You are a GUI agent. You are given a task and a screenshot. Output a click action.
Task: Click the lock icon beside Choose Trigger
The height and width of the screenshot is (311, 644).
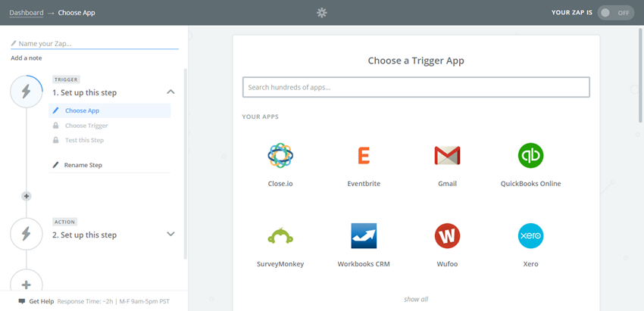56,126
